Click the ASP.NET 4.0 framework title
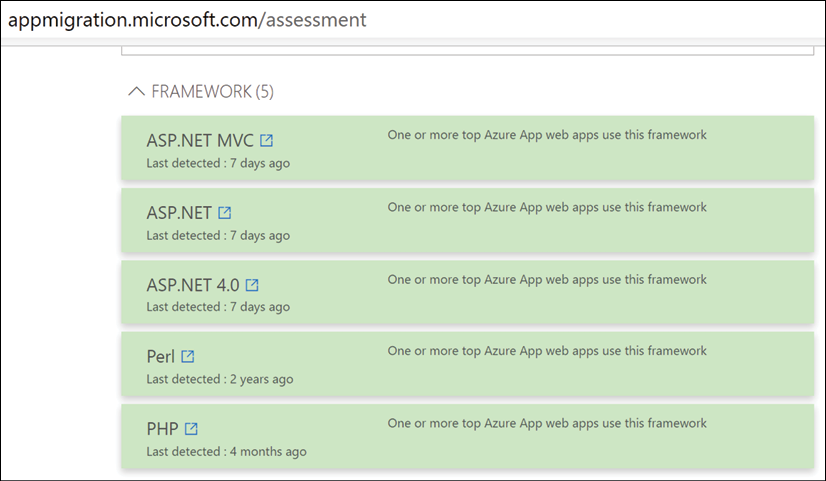This screenshot has width=826, height=481. pyautogui.click(x=193, y=285)
